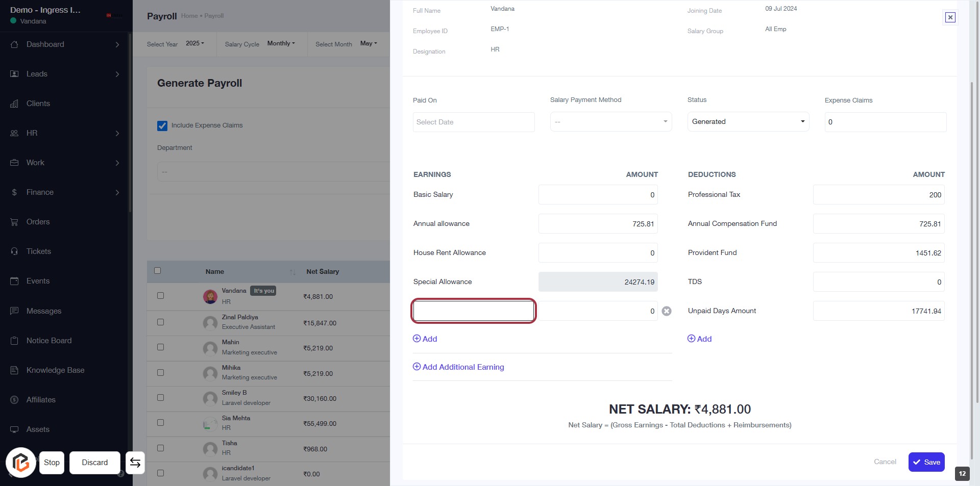This screenshot has width=980, height=486.
Task: Click the Finance dollar icon in sidebar
Action: pos(14,192)
